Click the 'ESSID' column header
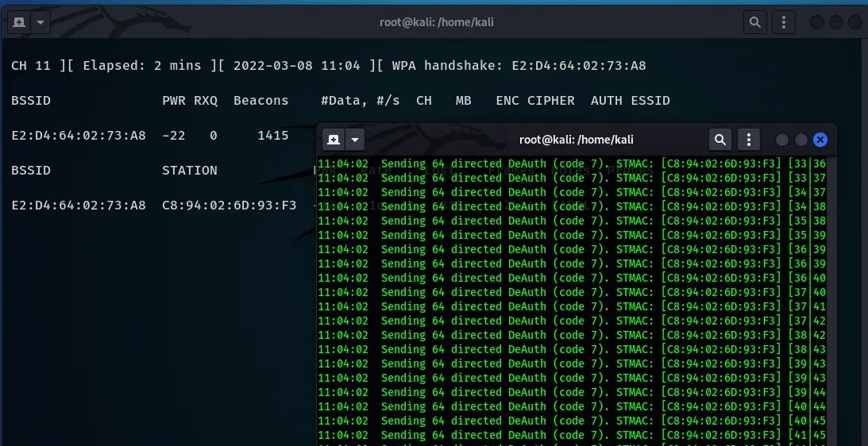Screen dimensions: 868x446 tap(650, 101)
